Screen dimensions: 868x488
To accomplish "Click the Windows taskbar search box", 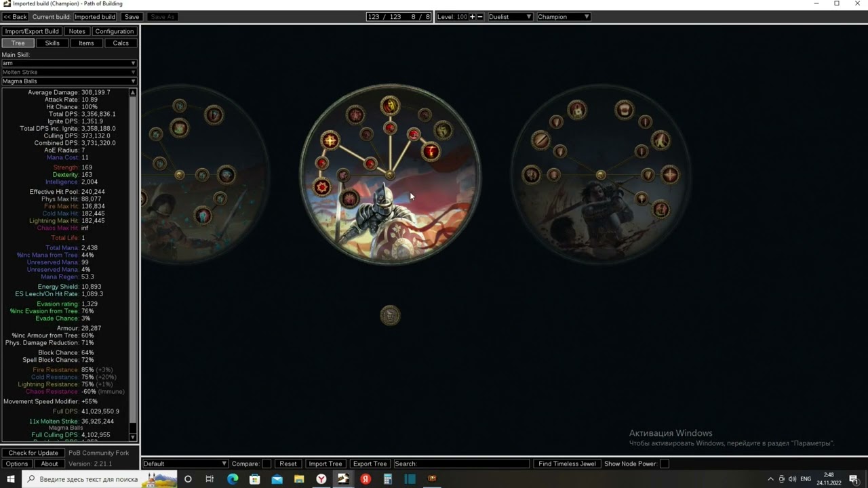I will pos(100,479).
